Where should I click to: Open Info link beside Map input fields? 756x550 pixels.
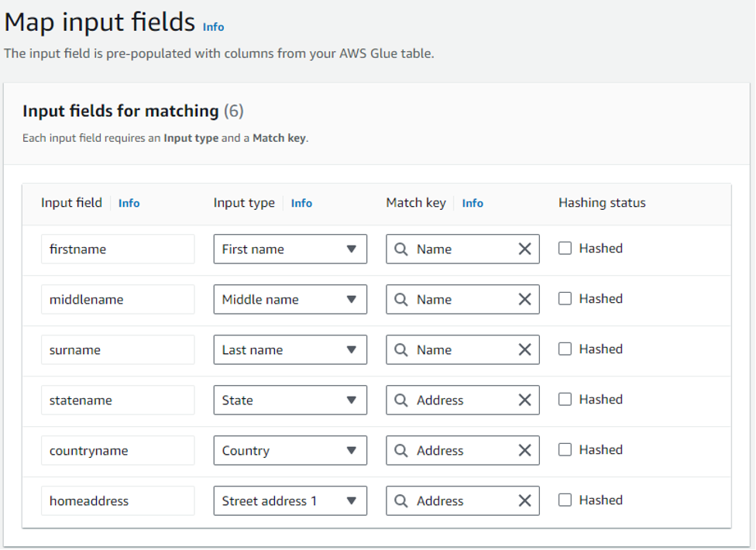pos(213,27)
